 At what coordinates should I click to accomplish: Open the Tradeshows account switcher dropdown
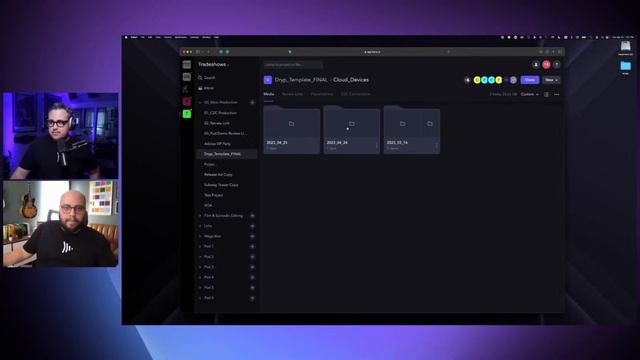click(213, 64)
